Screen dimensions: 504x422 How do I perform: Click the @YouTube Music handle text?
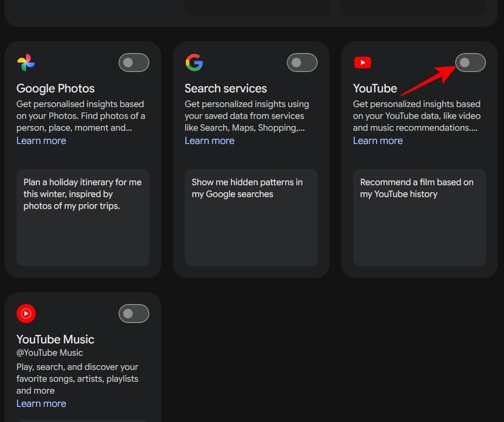(x=49, y=353)
